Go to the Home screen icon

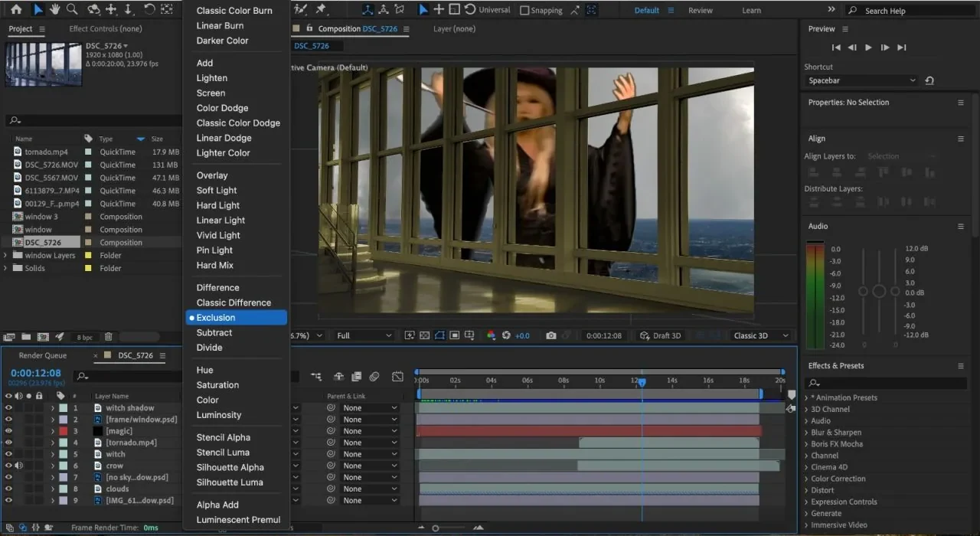(16, 9)
